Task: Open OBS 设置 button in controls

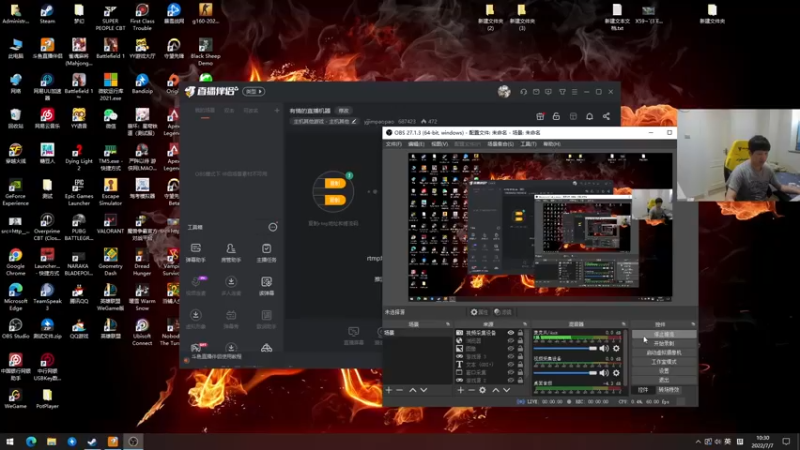Action: pyautogui.click(x=664, y=371)
